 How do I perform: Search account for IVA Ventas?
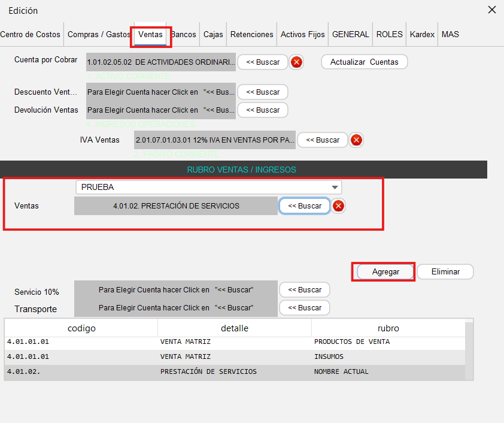pos(323,140)
